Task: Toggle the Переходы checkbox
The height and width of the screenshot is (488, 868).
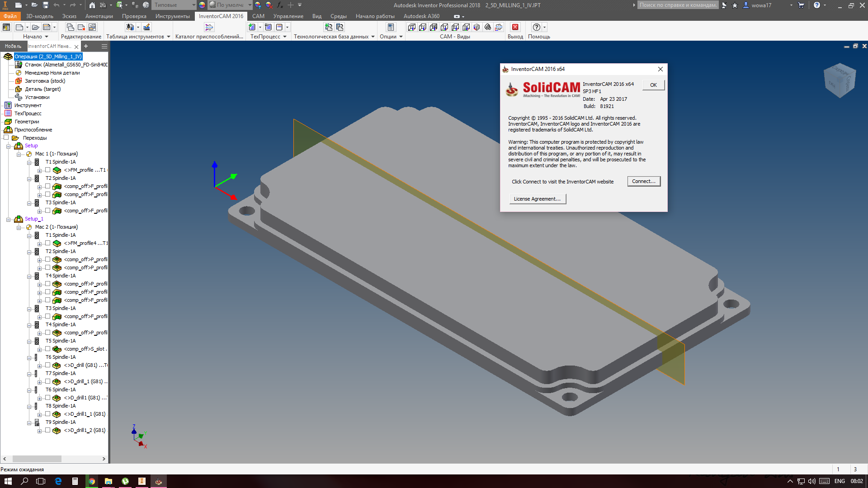Action: click(x=6, y=137)
